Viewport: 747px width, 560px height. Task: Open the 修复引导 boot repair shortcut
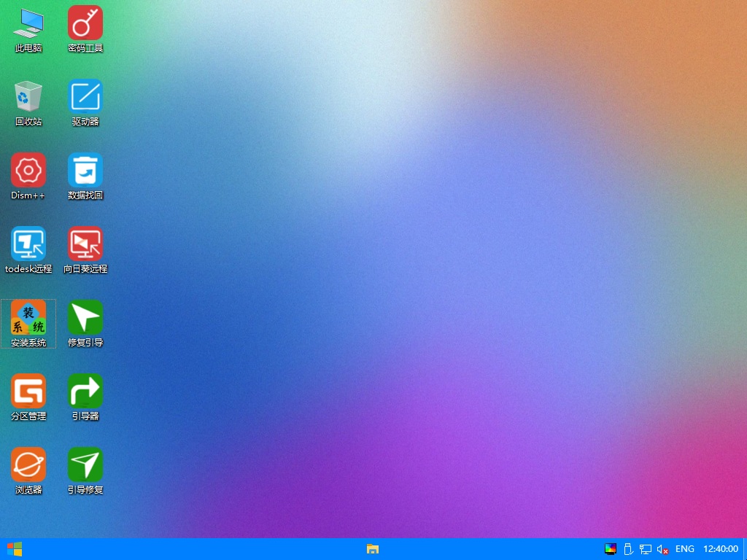tap(85, 318)
